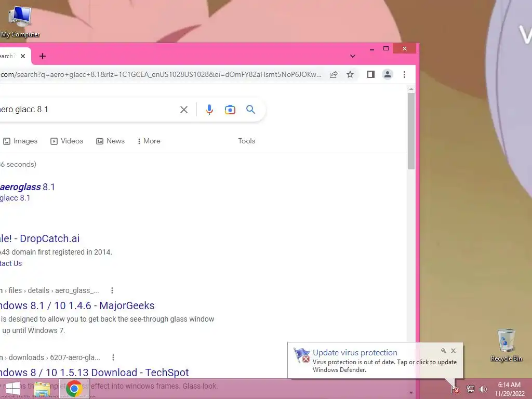Open notification settings wrench icon

(444, 351)
